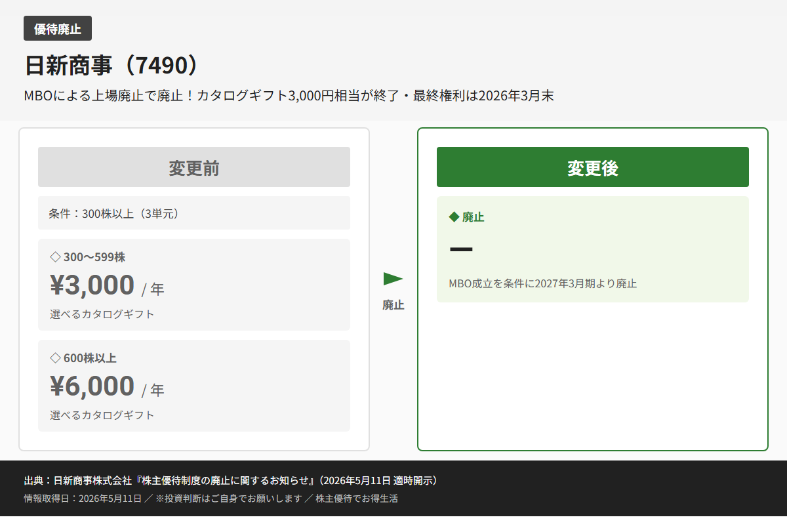Click the 優待廃止 badge label

(58, 28)
